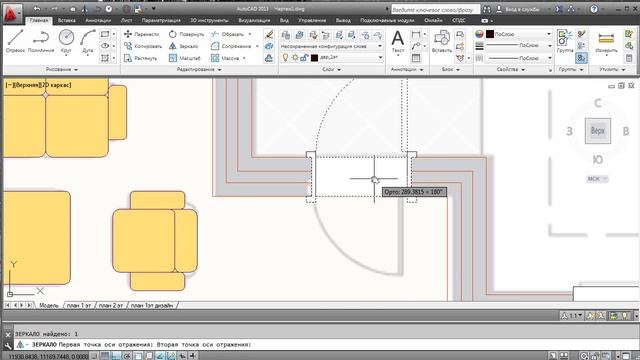Expand the Слои panel

point(331,70)
